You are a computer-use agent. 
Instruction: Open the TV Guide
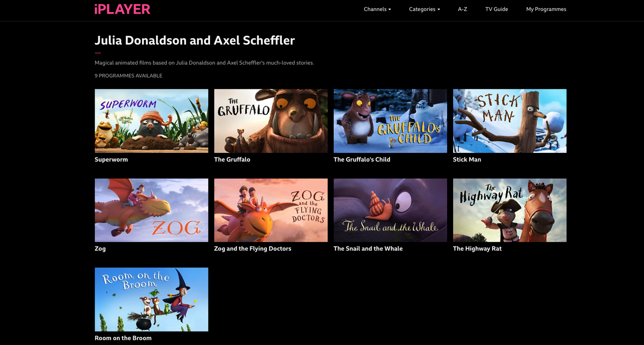(x=497, y=9)
